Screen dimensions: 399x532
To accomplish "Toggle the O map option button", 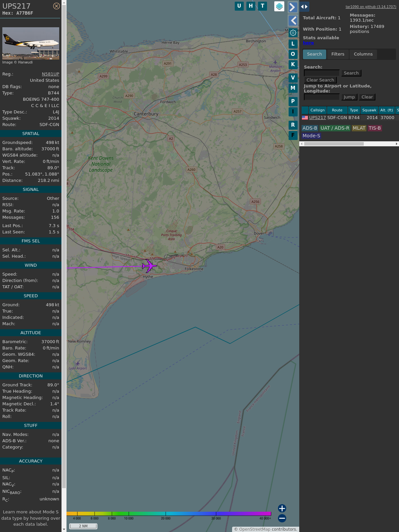I will tap(293, 54).
